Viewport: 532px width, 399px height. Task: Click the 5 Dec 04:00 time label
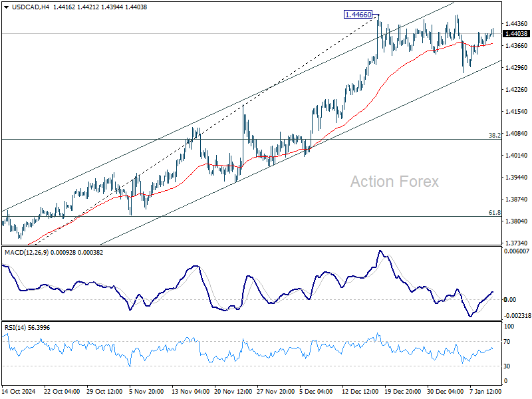[x=317, y=392]
